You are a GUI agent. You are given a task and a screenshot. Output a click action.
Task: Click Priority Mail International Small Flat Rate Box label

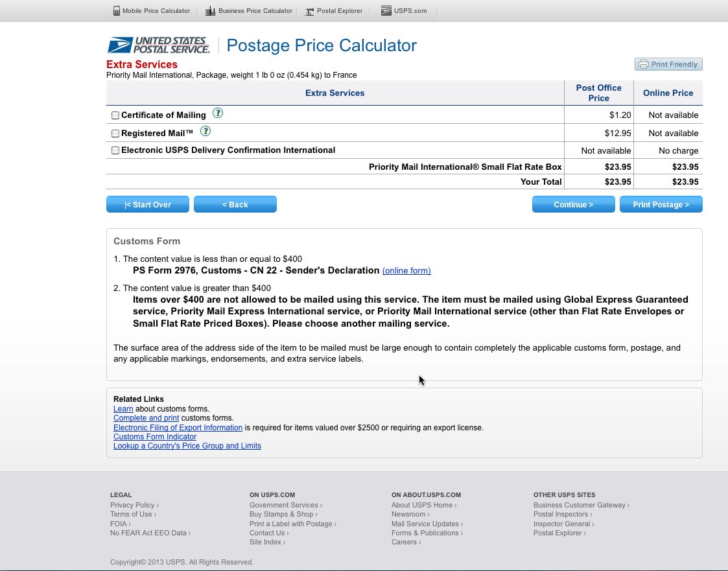click(465, 167)
